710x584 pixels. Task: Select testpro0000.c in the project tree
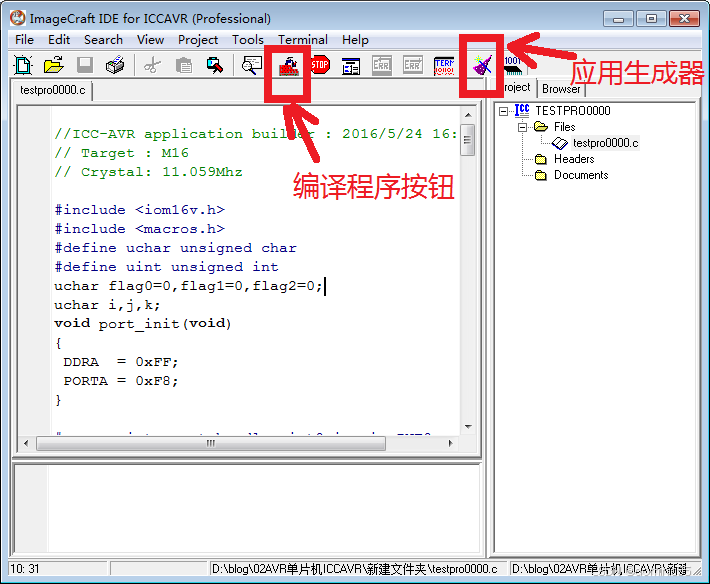point(605,143)
